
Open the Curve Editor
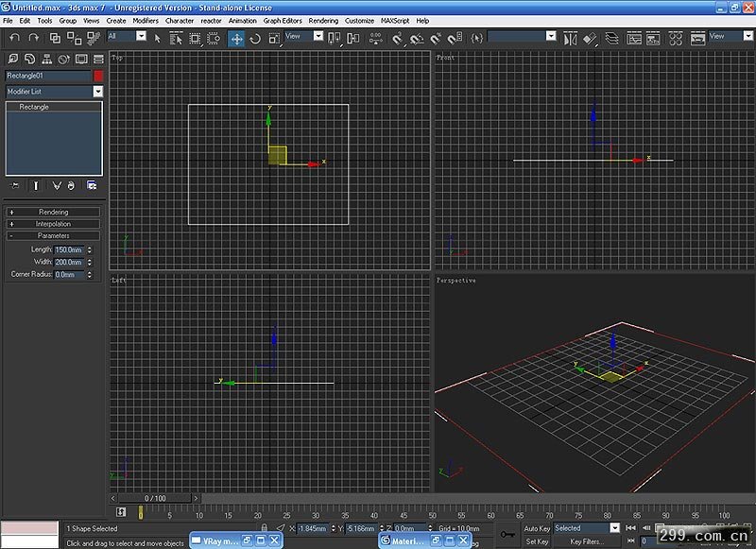[x=634, y=39]
